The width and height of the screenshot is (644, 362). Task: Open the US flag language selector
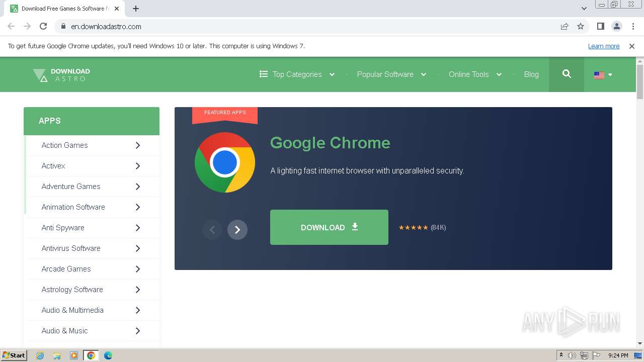point(603,75)
